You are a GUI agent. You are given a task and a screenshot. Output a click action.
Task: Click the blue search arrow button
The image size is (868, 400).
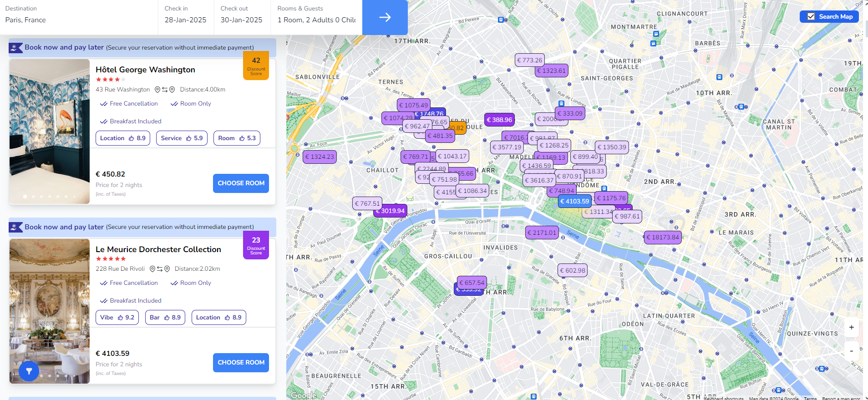385,17
